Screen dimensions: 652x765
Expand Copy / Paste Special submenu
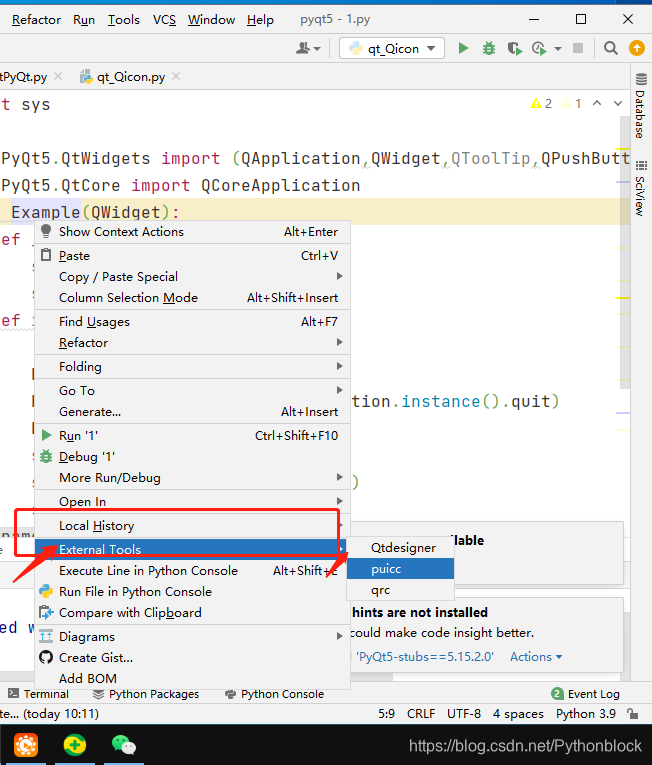339,276
